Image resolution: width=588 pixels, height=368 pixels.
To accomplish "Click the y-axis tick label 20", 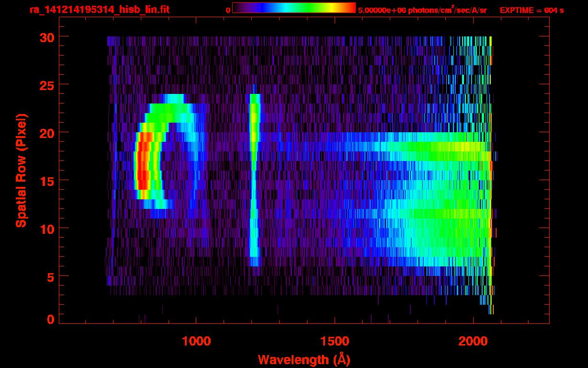I will (46, 133).
